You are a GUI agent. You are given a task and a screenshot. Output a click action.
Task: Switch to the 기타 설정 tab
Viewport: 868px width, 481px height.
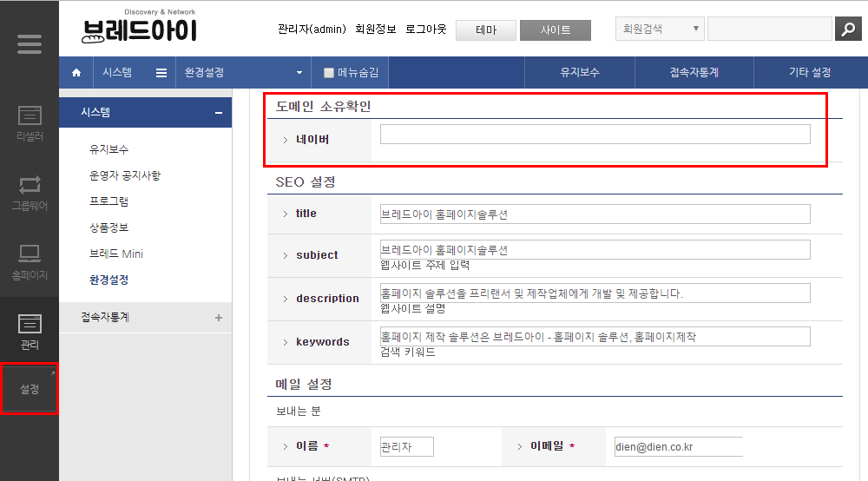click(810, 73)
